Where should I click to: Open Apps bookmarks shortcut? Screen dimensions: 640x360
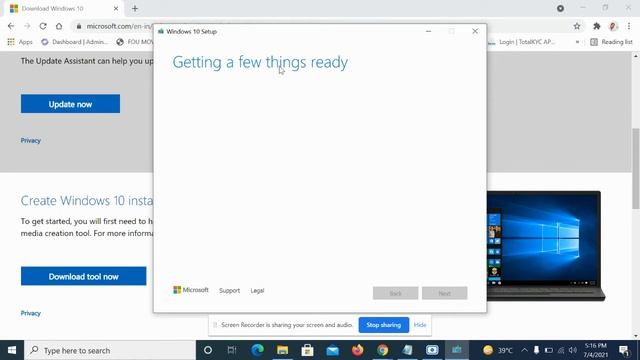click(x=20, y=42)
